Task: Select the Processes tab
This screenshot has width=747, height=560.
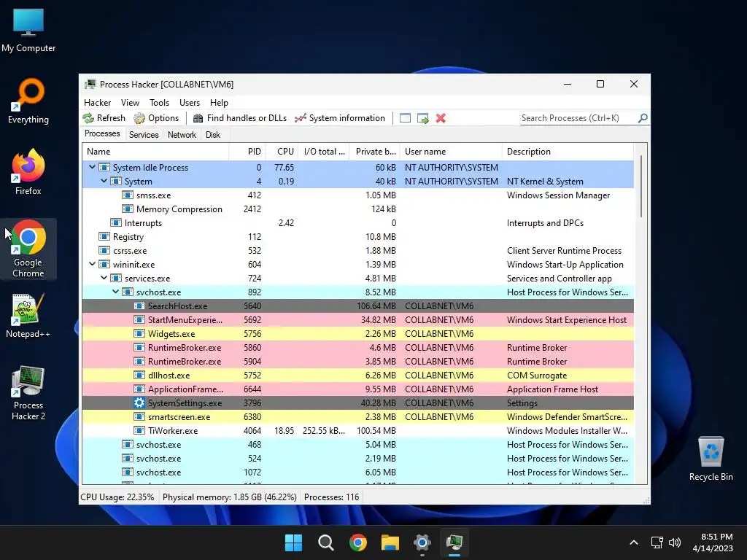Action: point(102,134)
